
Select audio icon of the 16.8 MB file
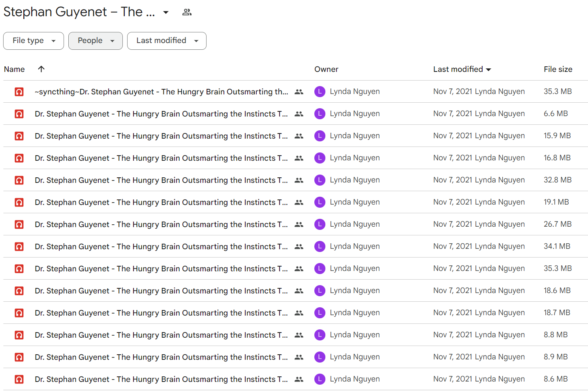tap(19, 158)
